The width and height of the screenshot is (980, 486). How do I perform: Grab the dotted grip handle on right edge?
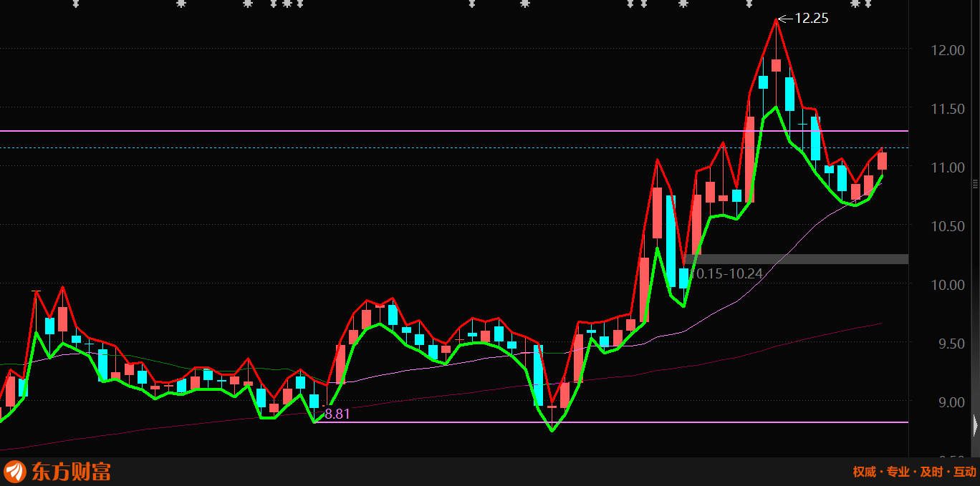point(975,183)
